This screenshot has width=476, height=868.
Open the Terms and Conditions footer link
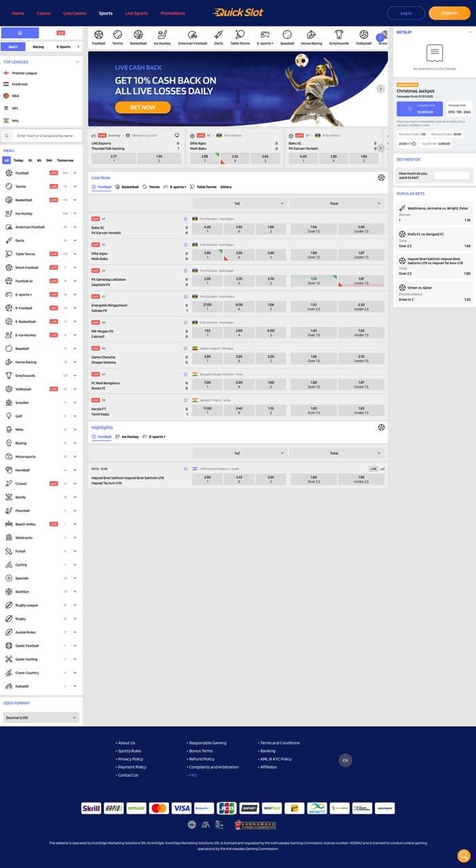click(x=280, y=742)
